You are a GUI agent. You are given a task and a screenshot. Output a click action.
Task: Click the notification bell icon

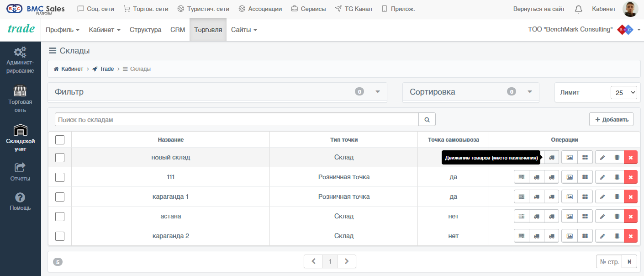[578, 9]
